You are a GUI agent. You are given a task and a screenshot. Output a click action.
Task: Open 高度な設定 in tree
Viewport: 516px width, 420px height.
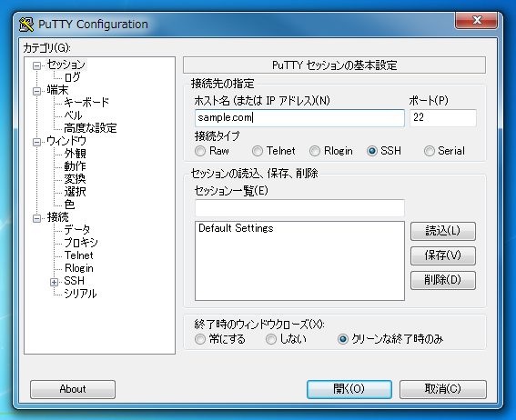[x=90, y=128]
